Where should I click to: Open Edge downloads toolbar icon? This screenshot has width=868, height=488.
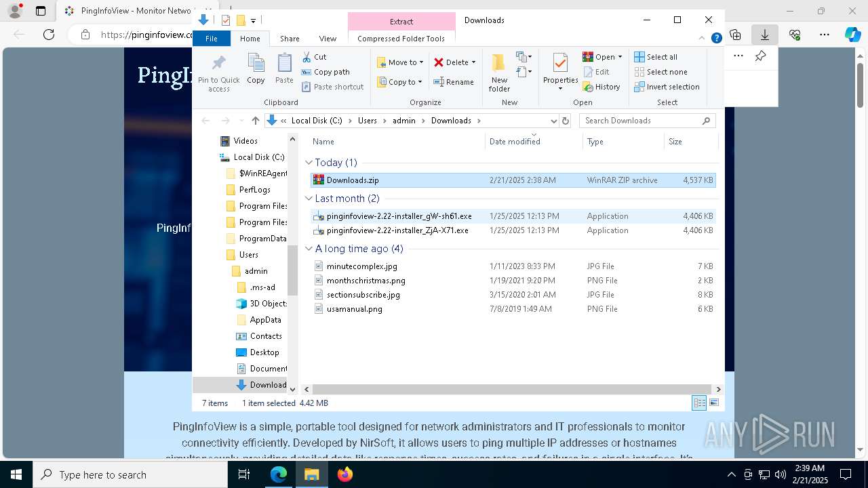(x=764, y=35)
